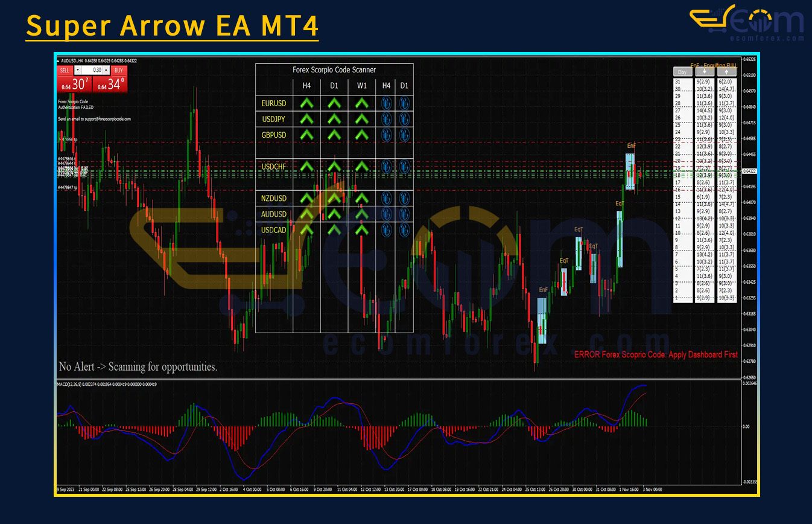Click the USDCHF D1 scorpion icon
The image size is (812, 524).
[x=404, y=166]
